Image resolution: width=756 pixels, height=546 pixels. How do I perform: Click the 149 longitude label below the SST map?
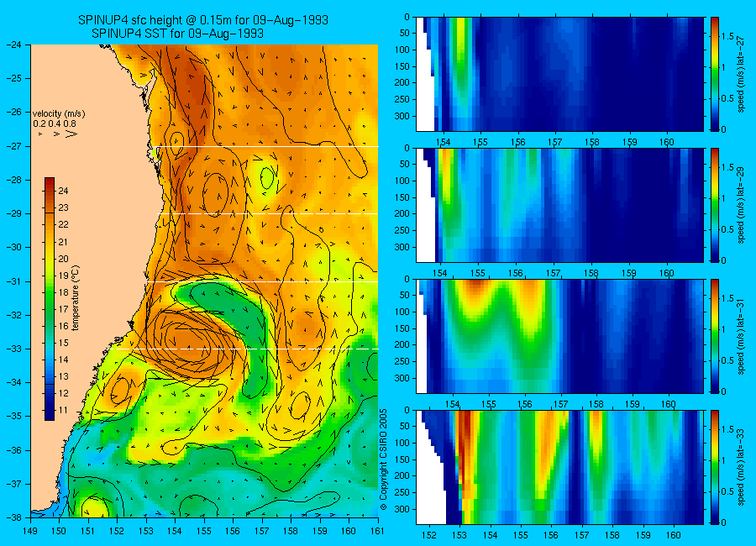[30, 532]
